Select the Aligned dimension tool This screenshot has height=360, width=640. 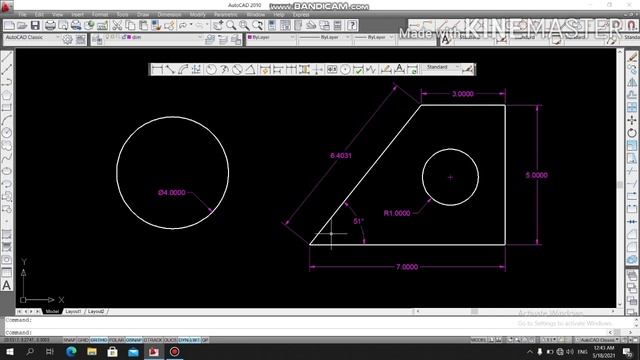tap(170, 69)
